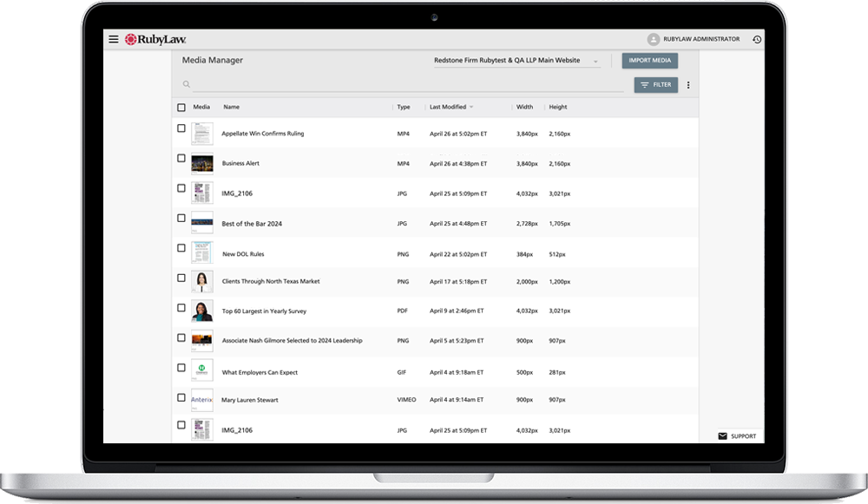This screenshot has height=504, width=868.
Task: Open the New DOL Rules thumbnail
Action: [202, 252]
